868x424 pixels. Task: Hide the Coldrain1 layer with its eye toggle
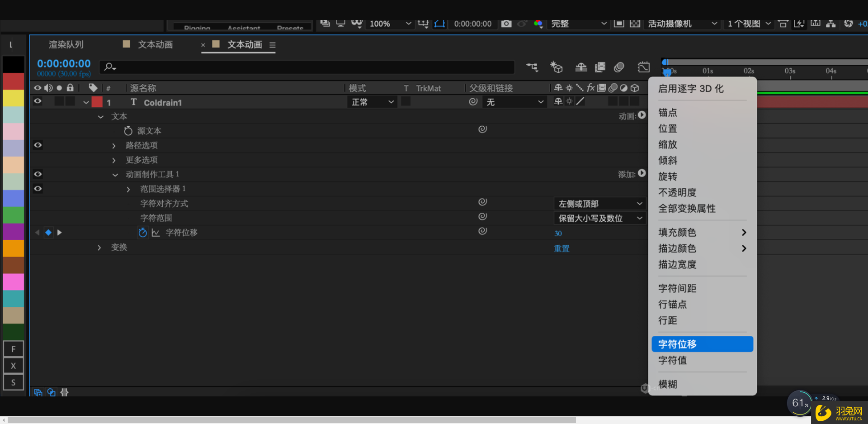(38, 101)
